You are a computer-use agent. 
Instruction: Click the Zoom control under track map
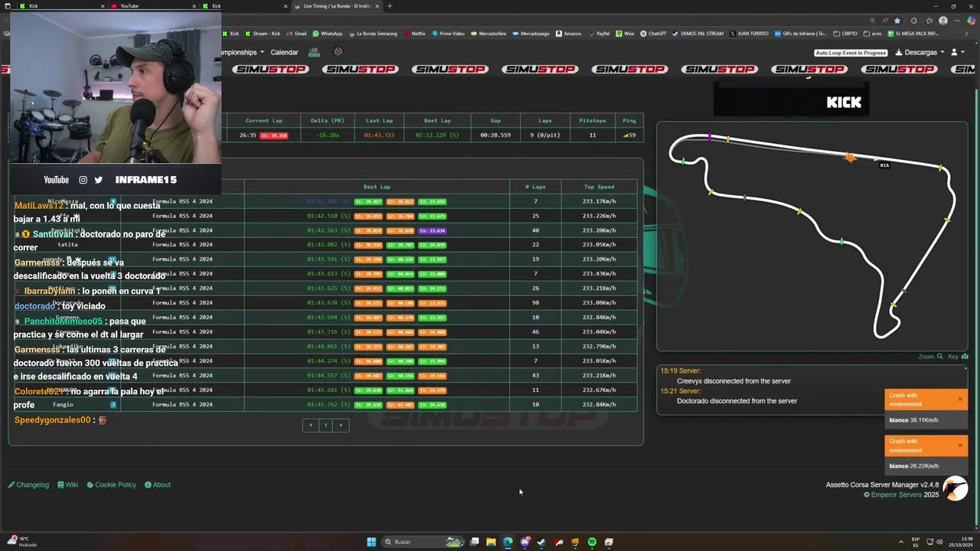[929, 357]
